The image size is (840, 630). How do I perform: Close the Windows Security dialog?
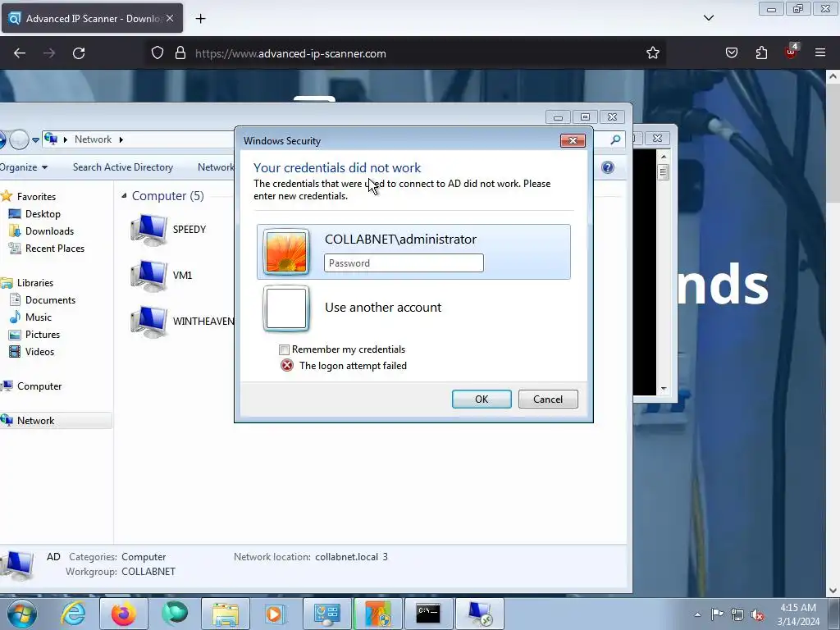coord(573,140)
